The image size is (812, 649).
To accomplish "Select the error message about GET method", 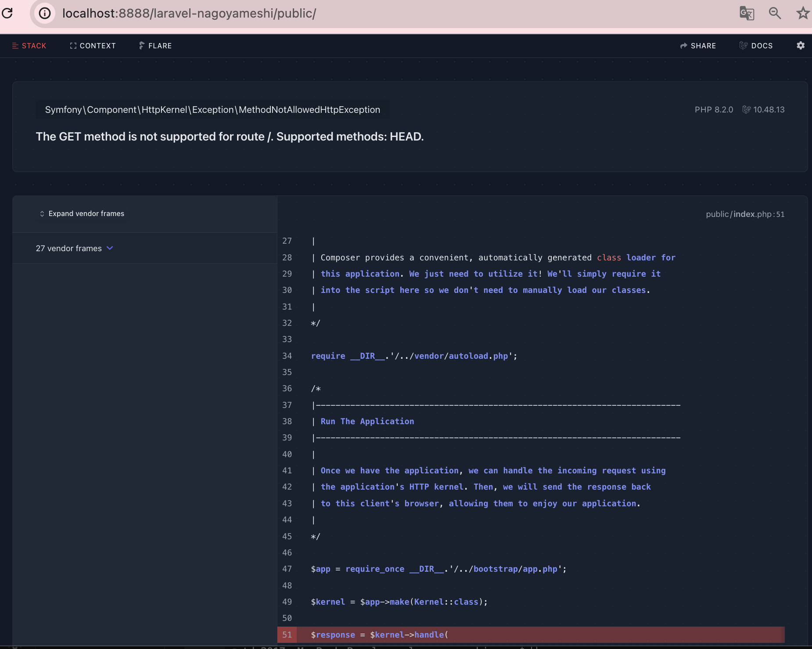I will coord(230,137).
